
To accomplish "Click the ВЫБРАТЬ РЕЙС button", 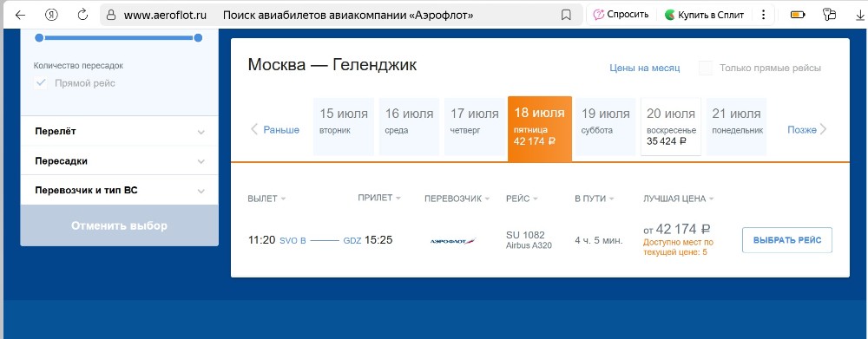I will (786, 240).
